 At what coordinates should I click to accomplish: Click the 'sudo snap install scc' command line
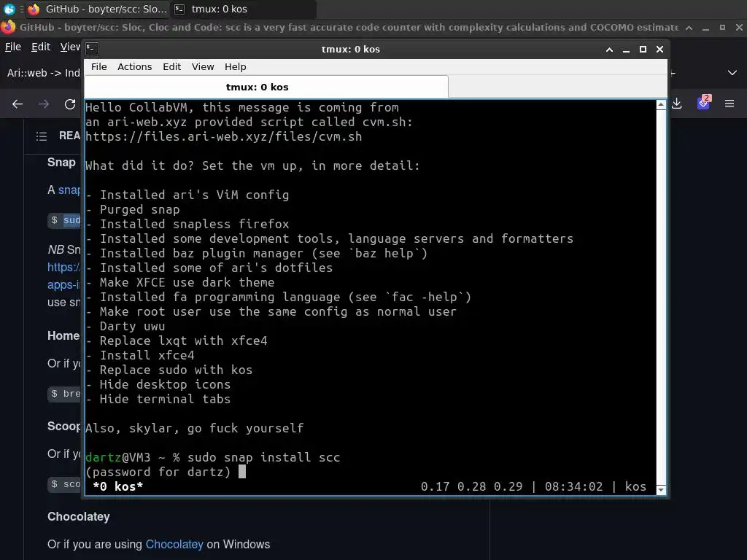[213, 457]
